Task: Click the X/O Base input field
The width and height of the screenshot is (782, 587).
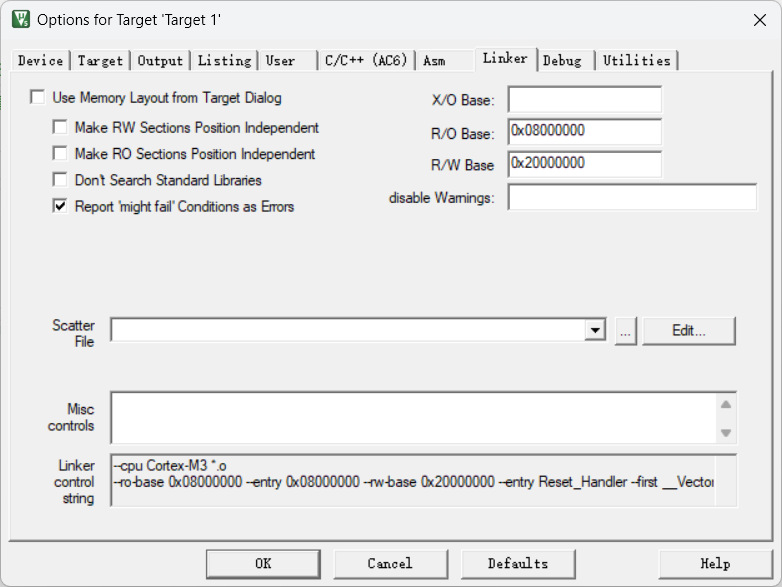Action: point(584,100)
